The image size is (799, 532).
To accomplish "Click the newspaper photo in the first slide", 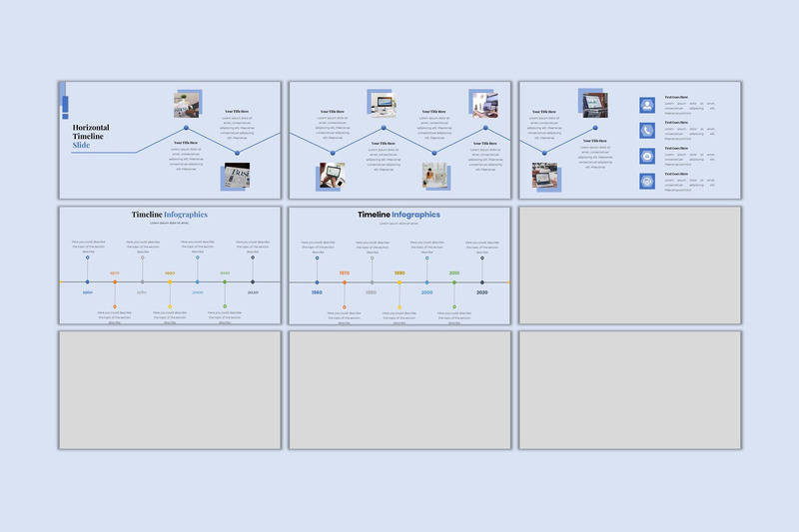I will [x=237, y=177].
